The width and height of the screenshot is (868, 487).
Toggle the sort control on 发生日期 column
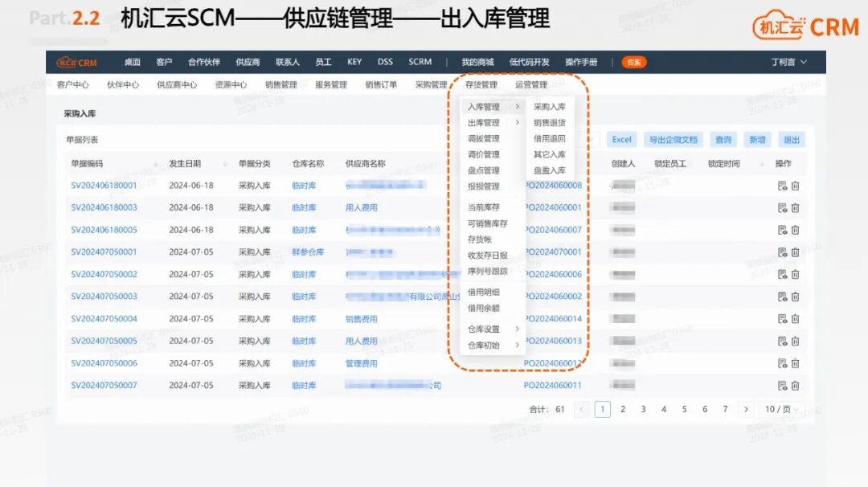pyautogui.click(x=223, y=162)
